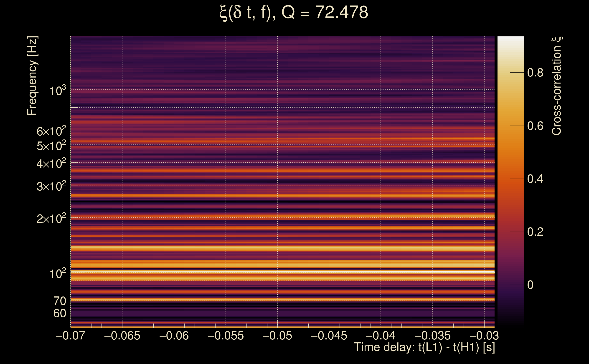
Task: Click the 0 colorbar tick label
Action: click(x=530, y=285)
